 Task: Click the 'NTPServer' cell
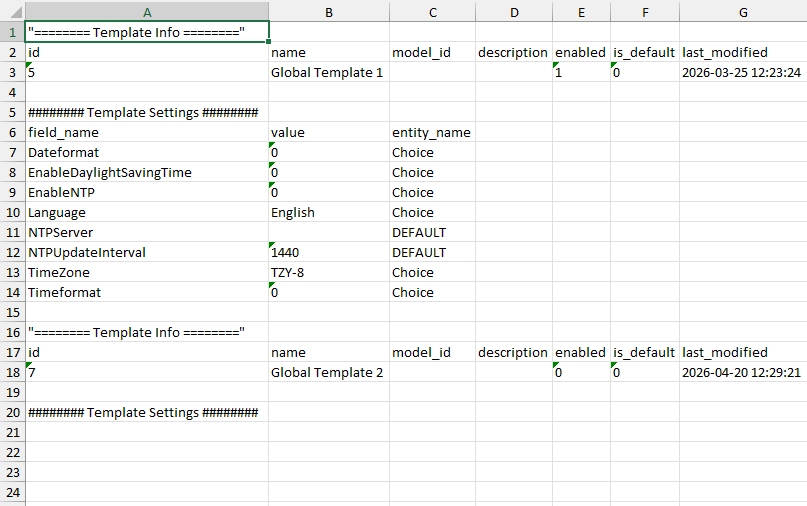pyautogui.click(x=147, y=233)
